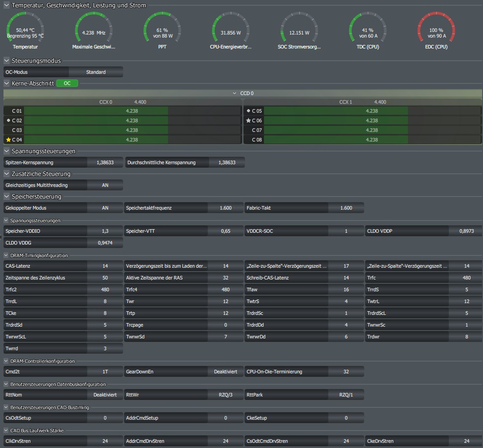Collapse Benutzersteuerungen CAD-Bustiming section
The image size is (483, 448).
pos(6,407)
